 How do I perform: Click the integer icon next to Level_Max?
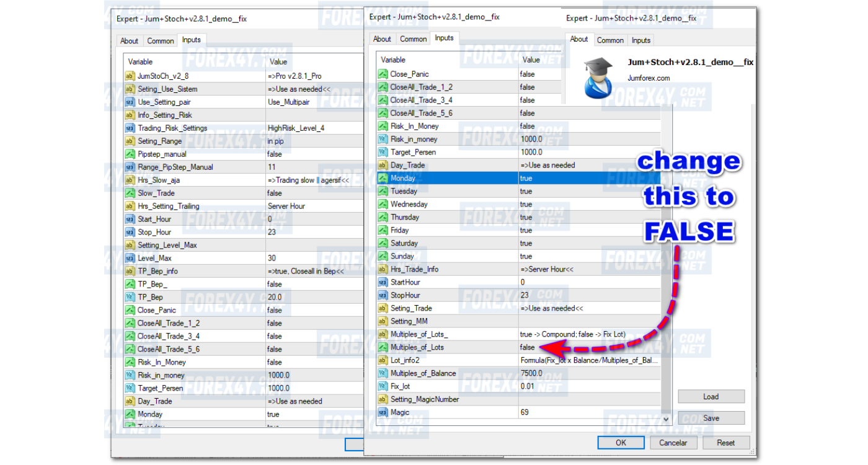pyautogui.click(x=130, y=258)
